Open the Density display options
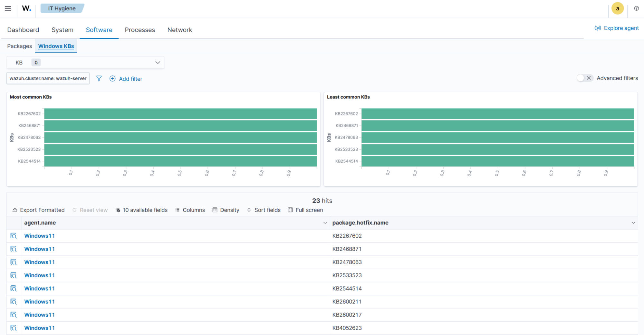Viewport: 644px width, 335px height. coord(226,210)
